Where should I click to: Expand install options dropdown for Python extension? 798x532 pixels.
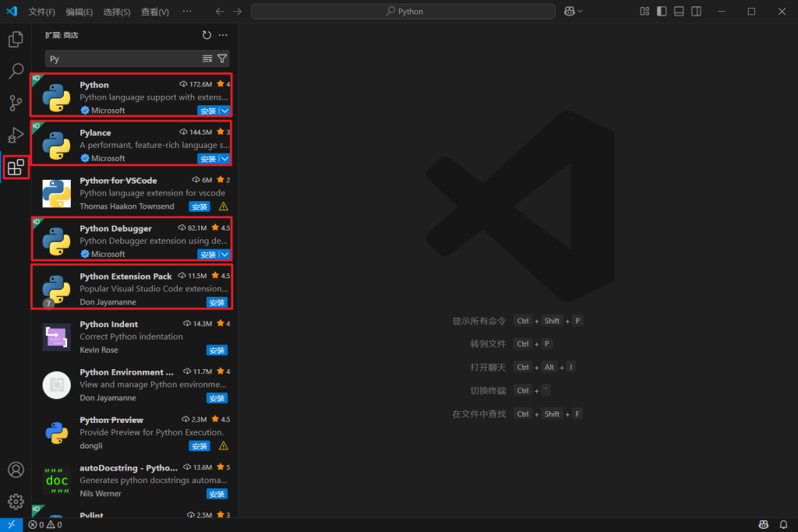[x=224, y=111]
